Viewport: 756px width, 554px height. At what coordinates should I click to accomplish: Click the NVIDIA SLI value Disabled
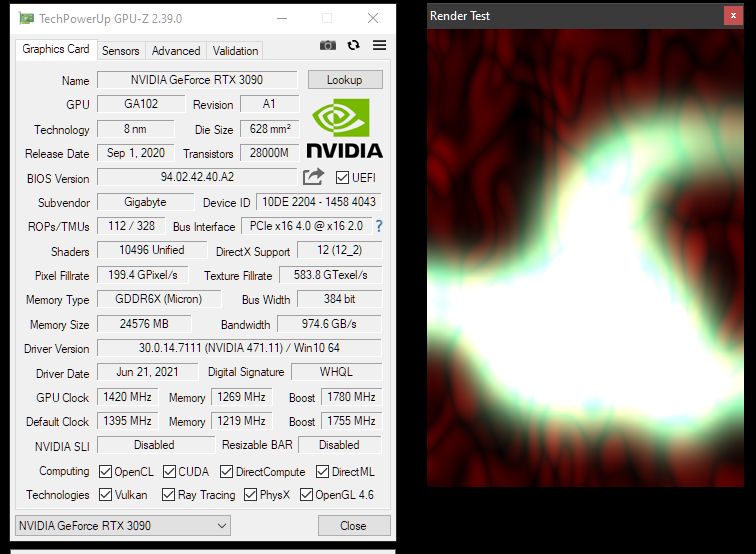click(x=154, y=445)
